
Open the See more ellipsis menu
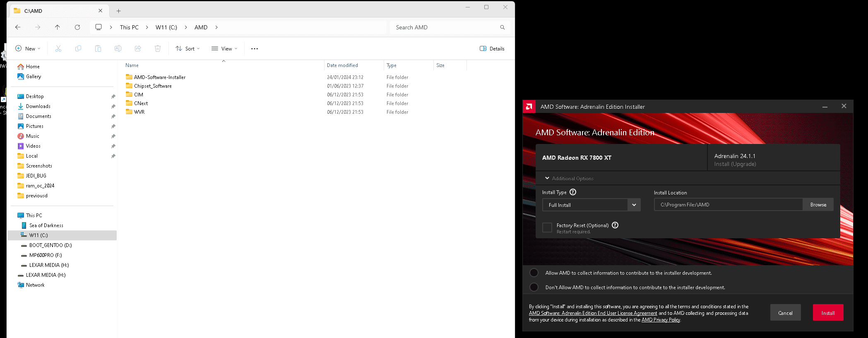click(255, 48)
